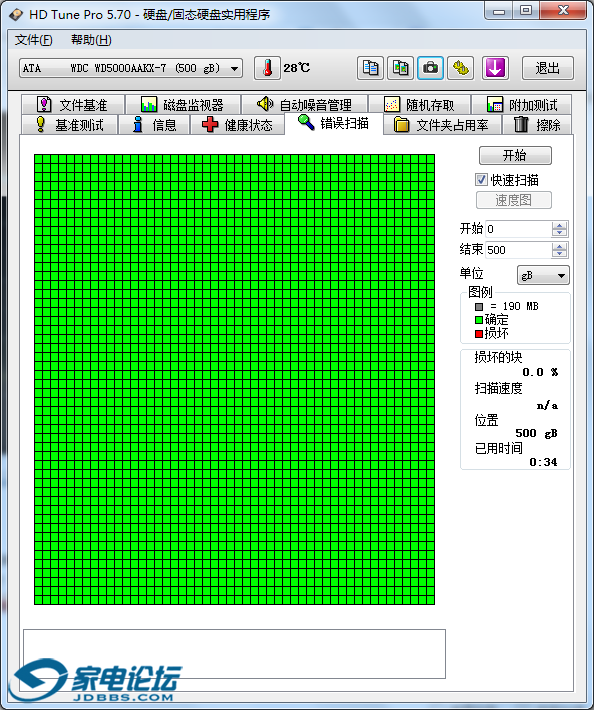Switch to the 文件夹占用率 tab

click(442, 125)
